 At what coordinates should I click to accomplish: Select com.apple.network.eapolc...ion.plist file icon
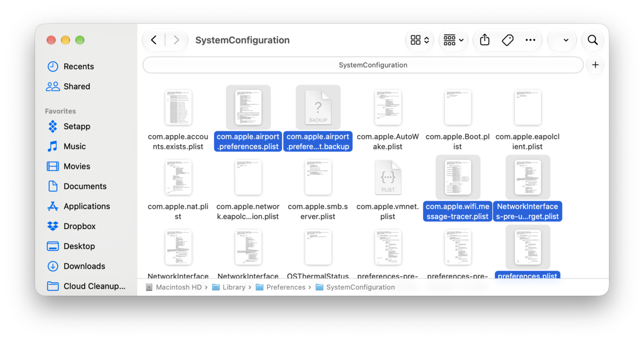pyautogui.click(x=248, y=177)
